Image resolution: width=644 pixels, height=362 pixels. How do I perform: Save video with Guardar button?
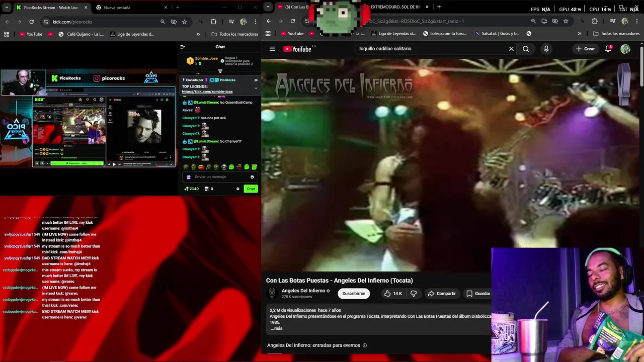(477, 294)
